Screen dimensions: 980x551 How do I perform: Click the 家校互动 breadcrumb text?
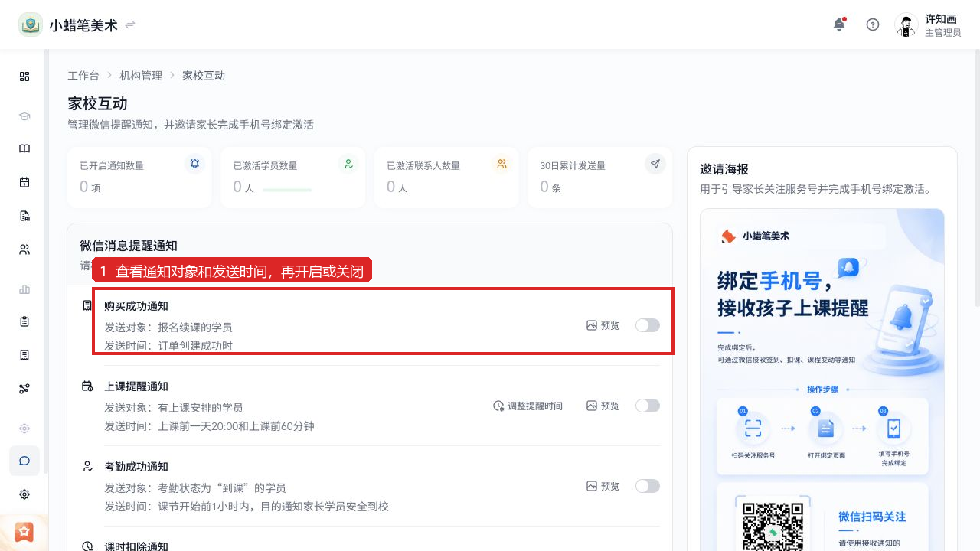[204, 75]
